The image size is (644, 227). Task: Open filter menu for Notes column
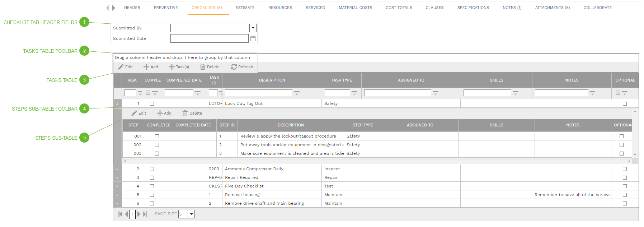coord(592,93)
